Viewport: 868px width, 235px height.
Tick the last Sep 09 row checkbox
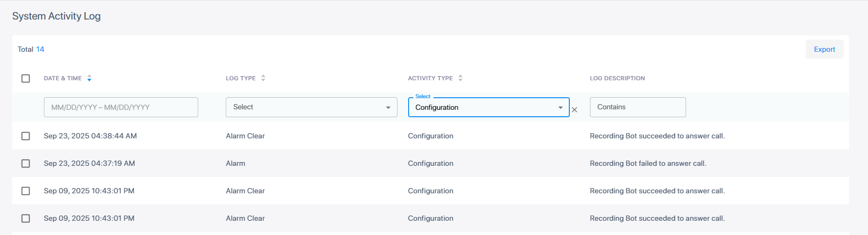point(25,219)
